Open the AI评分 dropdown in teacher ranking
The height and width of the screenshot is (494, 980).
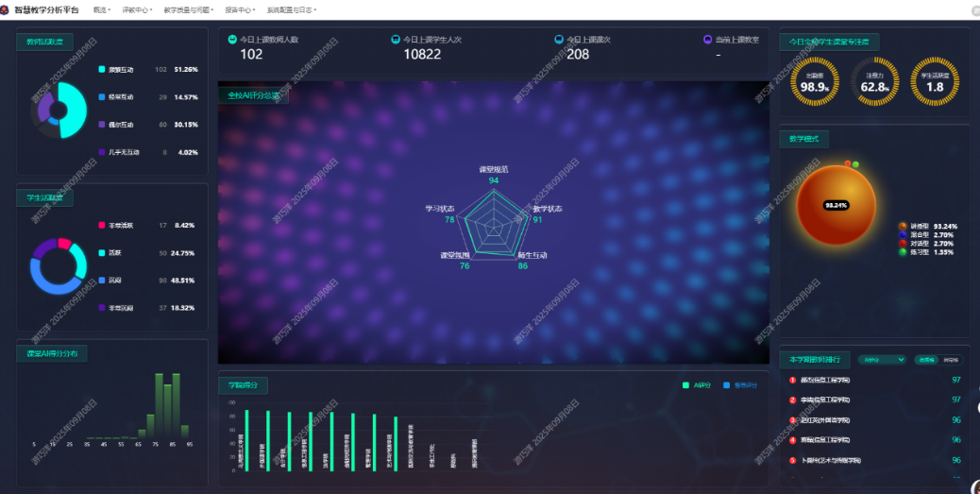click(882, 360)
